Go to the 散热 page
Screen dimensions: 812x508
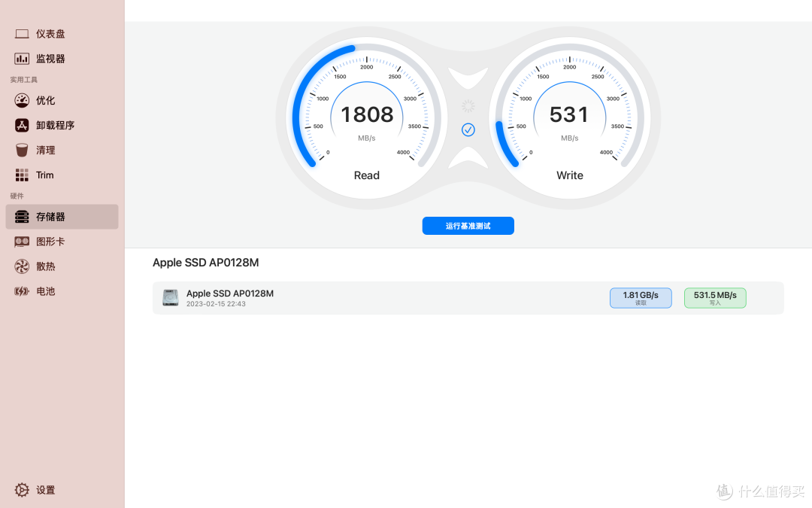pyautogui.click(x=62, y=266)
